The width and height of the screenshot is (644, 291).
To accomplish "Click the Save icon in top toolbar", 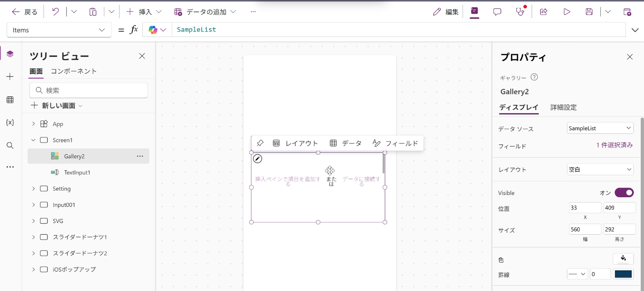I will click(x=589, y=12).
